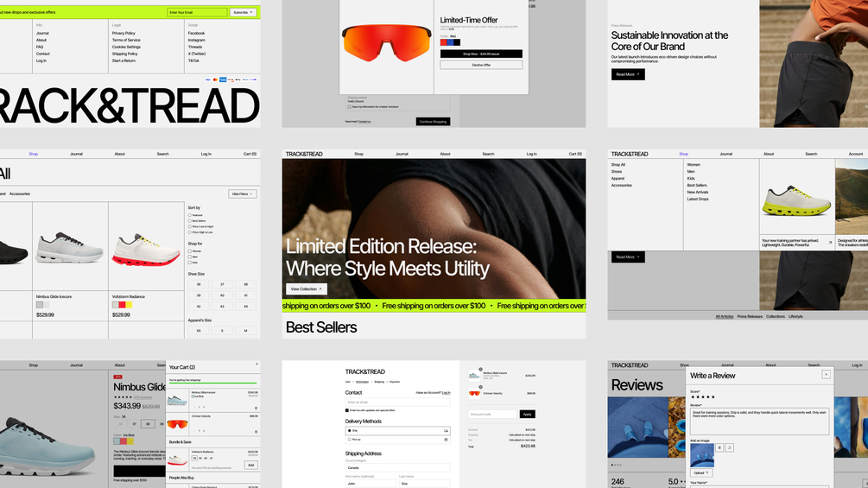Click uploaded image thumbnail in review form
Image resolution: width=868 pixels, height=488 pixels.
click(702, 455)
